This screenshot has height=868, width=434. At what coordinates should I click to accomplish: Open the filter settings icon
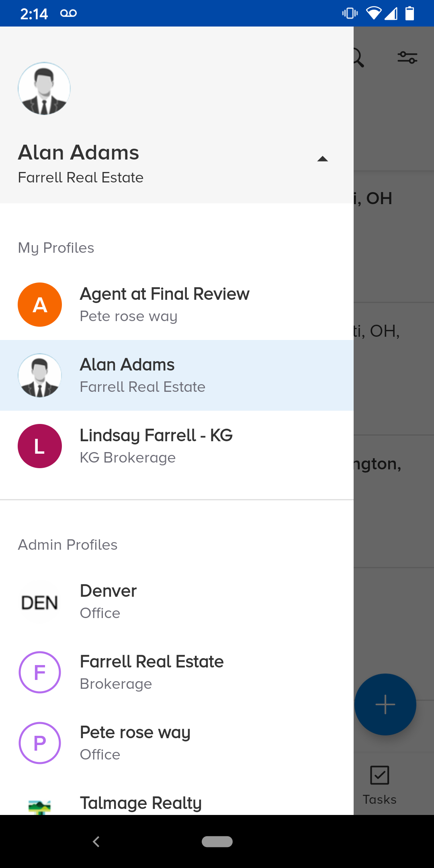pos(409,57)
